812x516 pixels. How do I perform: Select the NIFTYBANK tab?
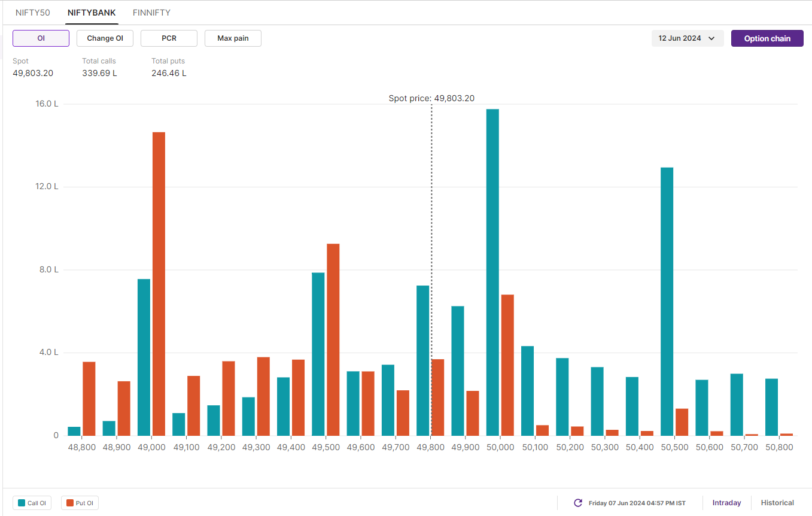tap(92, 13)
